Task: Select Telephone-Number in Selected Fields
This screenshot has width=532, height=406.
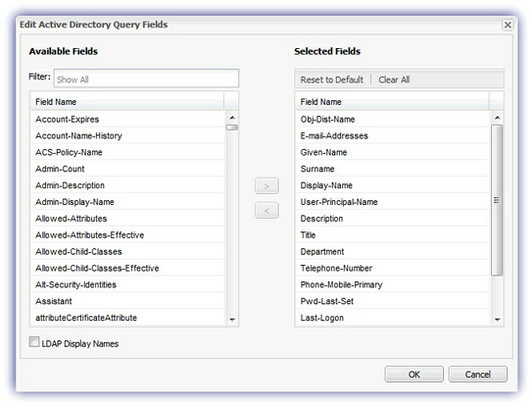Action: pyautogui.click(x=393, y=268)
